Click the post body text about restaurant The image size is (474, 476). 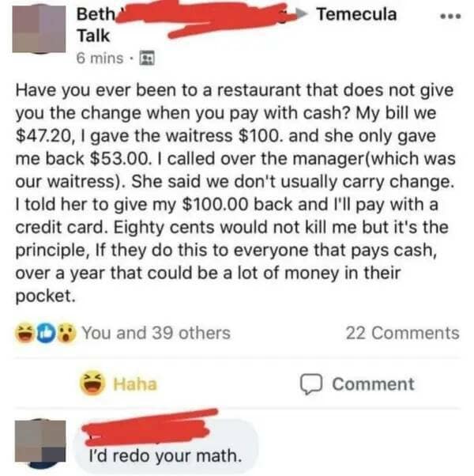235,193
